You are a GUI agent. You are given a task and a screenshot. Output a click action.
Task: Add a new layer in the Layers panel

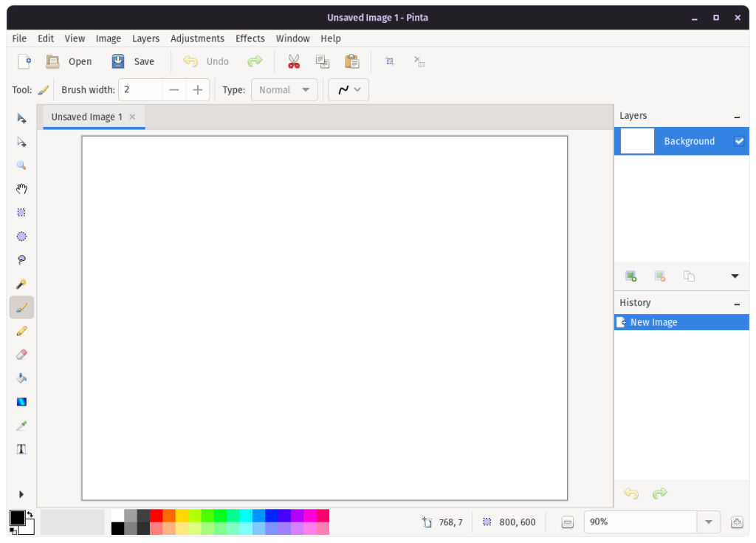[630, 276]
